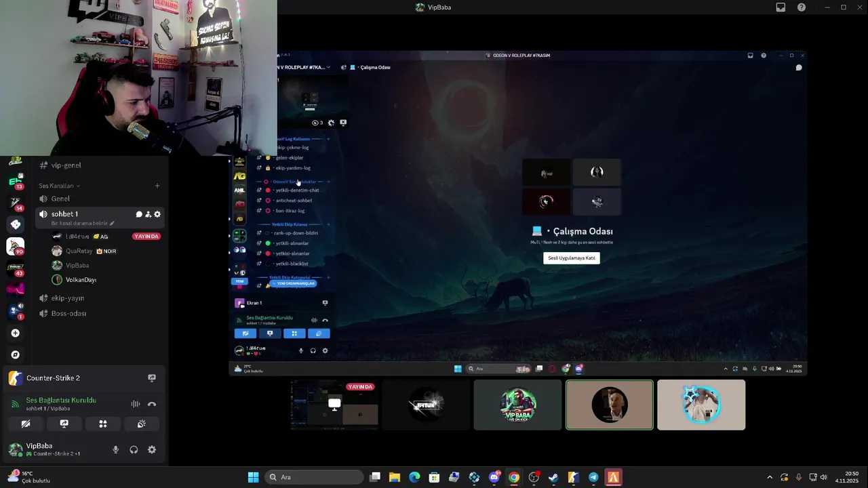Viewport: 868px width, 488px height.
Task: Invite people to the sohbet 1 channel
Action: [148, 214]
